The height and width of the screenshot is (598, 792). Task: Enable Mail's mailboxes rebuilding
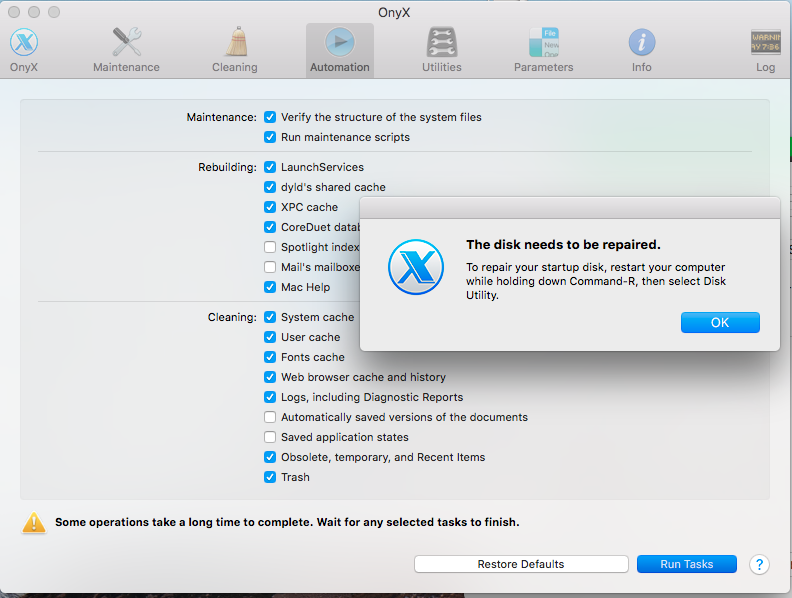click(x=270, y=267)
